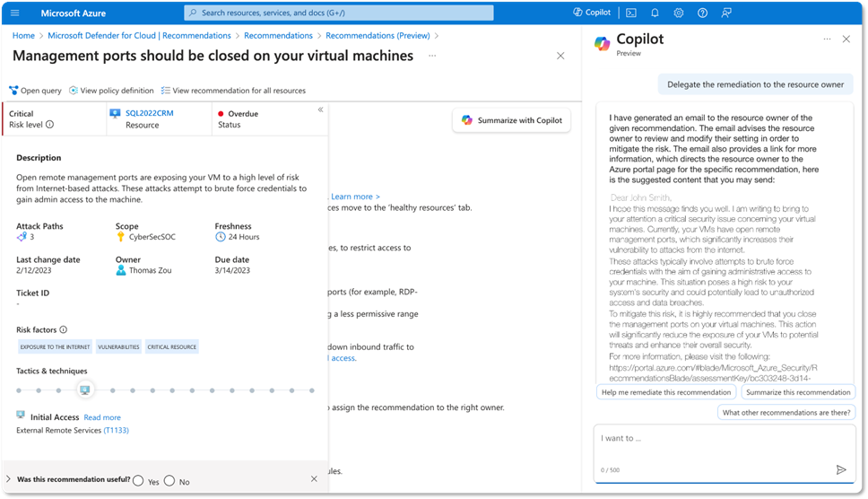Select the highlighted Initial Access tactic marker
The height and width of the screenshot is (499, 868).
(84, 390)
